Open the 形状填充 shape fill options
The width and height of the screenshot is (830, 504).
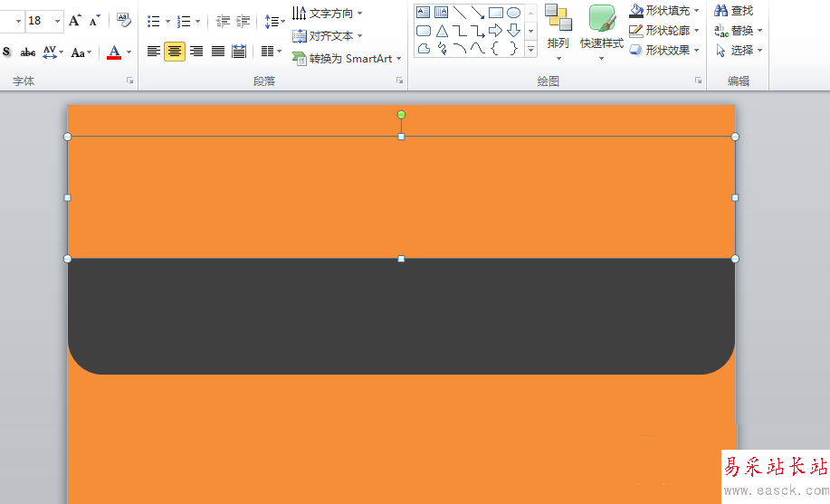tap(664, 10)
